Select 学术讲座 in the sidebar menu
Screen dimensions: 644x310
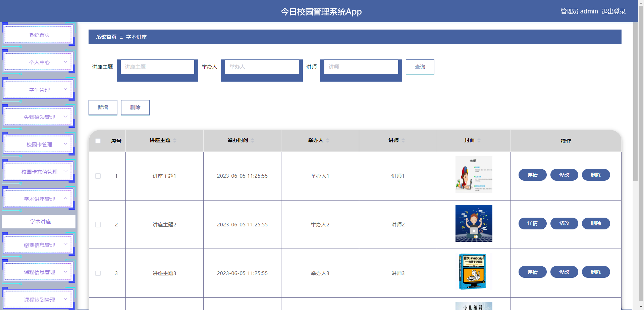pyautogui.click(x=38, y=221)
